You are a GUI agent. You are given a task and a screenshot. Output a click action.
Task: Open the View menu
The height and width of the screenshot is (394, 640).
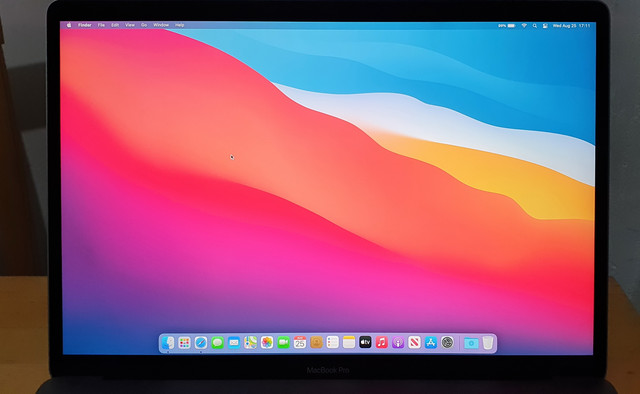coord(130,25)
